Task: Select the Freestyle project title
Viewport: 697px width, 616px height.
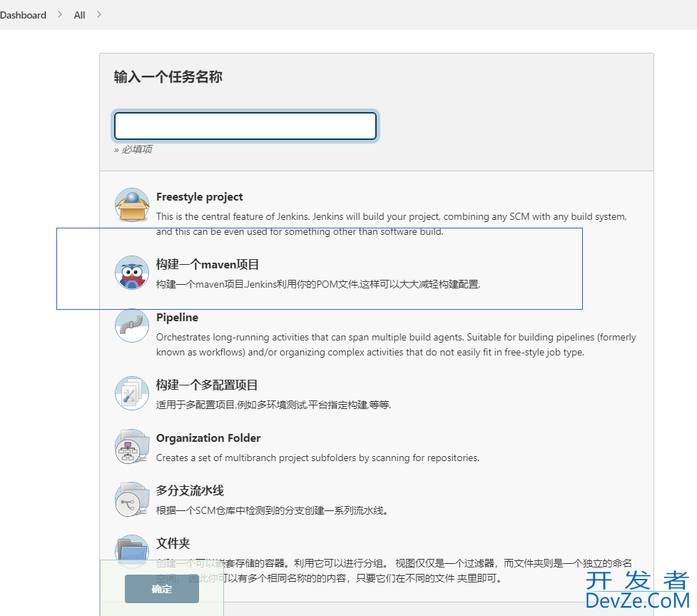Action: pyautogui.click(x=199, y=196)
